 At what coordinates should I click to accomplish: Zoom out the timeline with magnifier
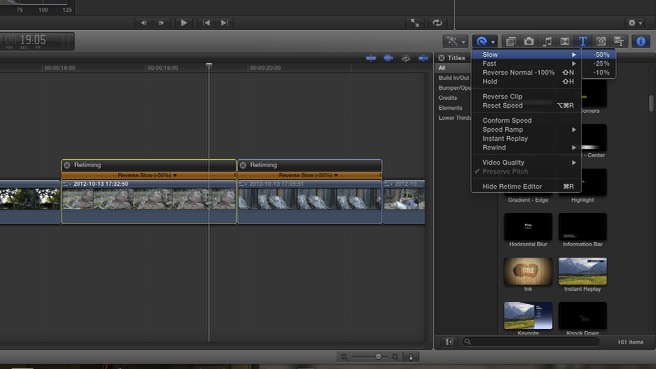tap(344, 357)
